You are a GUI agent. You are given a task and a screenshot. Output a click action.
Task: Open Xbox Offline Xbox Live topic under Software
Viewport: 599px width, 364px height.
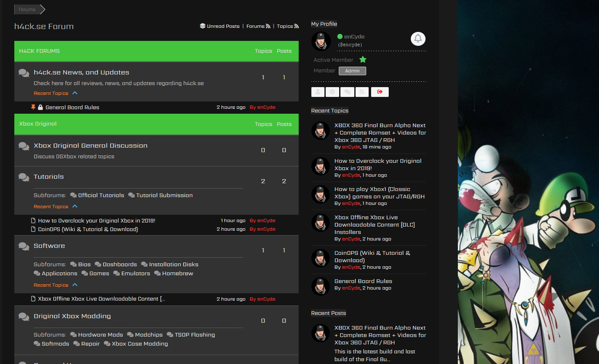point(101,299)
